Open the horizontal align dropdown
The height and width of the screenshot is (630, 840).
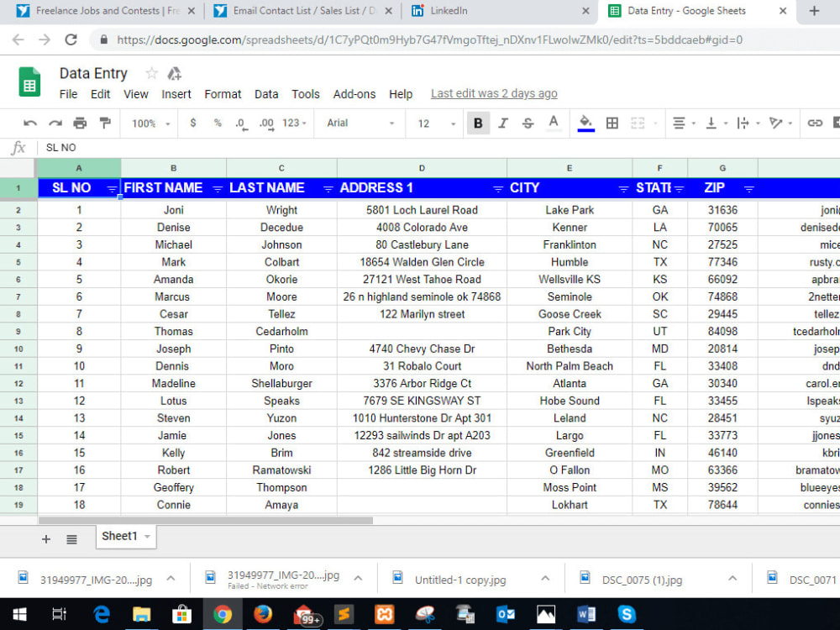click(x=684, y=123)
